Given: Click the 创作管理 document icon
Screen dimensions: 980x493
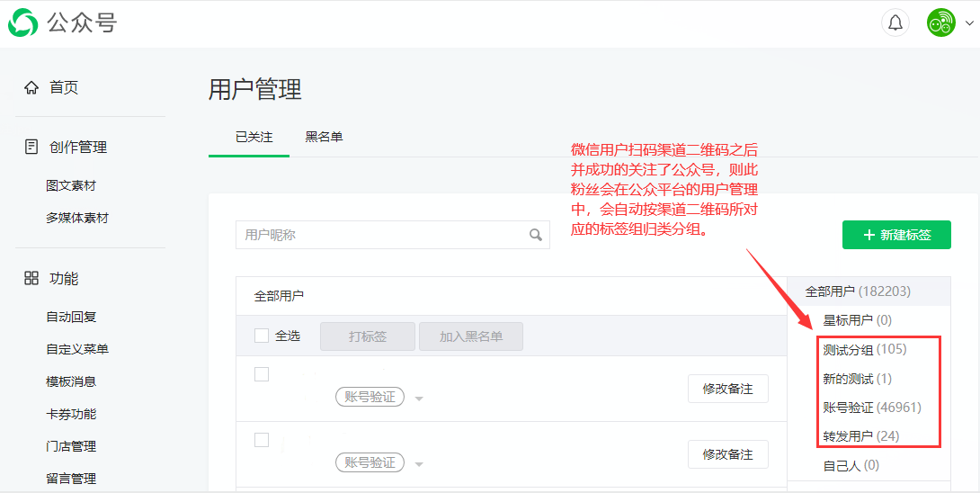Looking at the screenshot, I should point(31,147).
